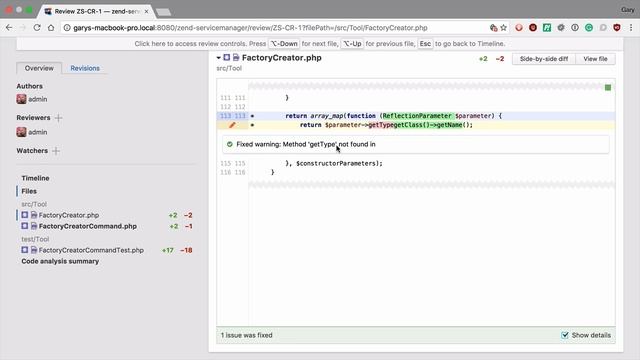Click the green fixed-warning check icon
Viewport: 640px width, 360px height.
pos(229,144)
